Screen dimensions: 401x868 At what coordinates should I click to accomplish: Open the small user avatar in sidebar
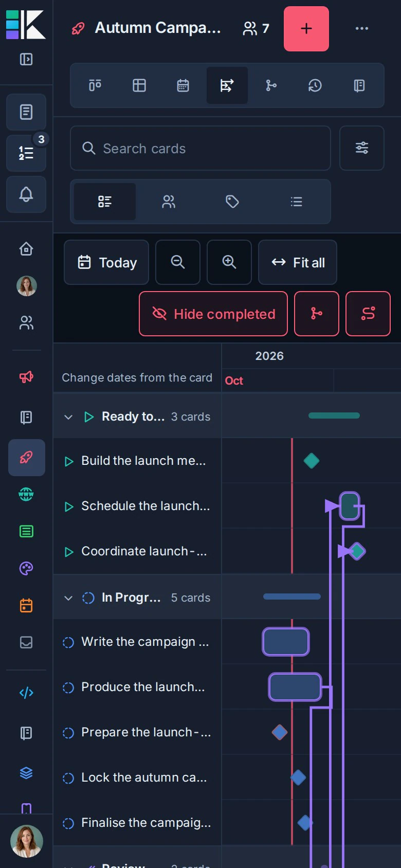pos(27,286)
